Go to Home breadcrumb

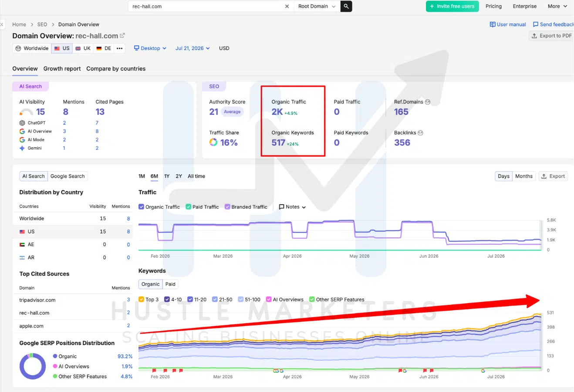click(19, 24)
